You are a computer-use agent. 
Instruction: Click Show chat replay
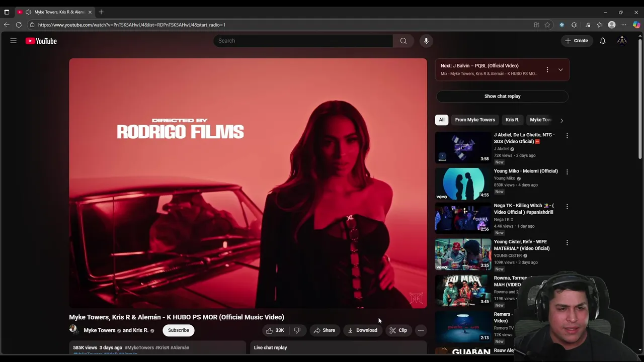(502, 96)
